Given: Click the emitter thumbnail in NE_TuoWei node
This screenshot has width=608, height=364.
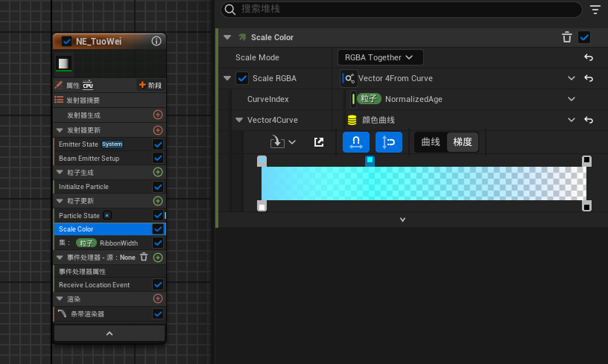Looking at the screenshot, I should click(x=63, y=63).
